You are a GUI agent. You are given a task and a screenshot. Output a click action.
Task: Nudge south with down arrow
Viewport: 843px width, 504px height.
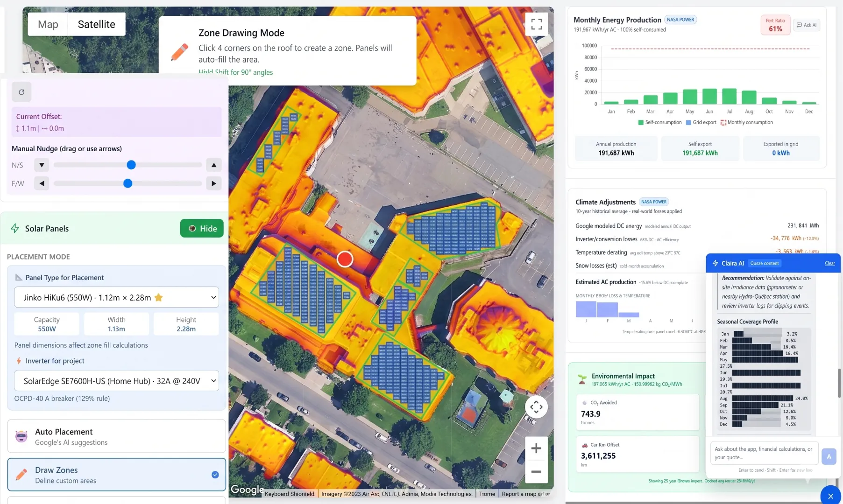[x=42, y=165]
